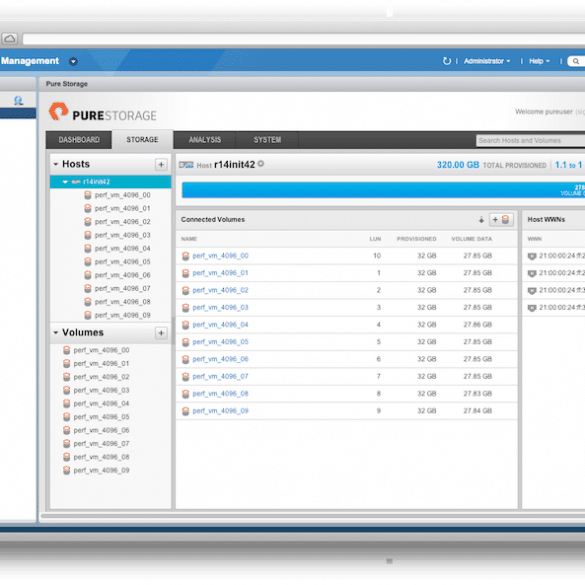Screen dimensions: 585x585
Task: Sort by the VOLUME DATA column header
Action: (472, 239)
